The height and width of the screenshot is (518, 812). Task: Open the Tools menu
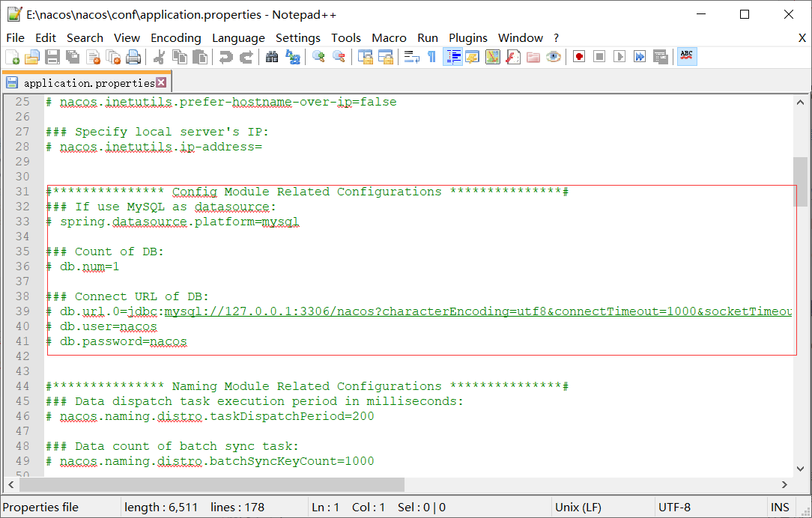click(x=346, y=37)
